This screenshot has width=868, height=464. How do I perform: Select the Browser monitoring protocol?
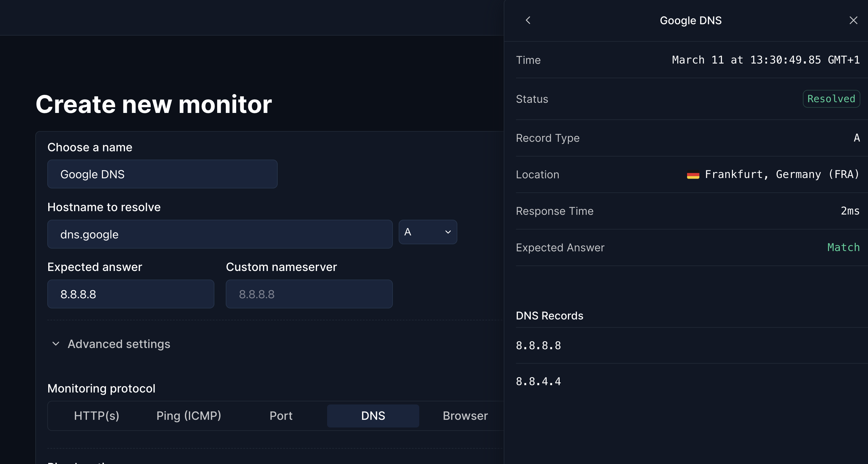pyautogui.click(x=465, y=416)
